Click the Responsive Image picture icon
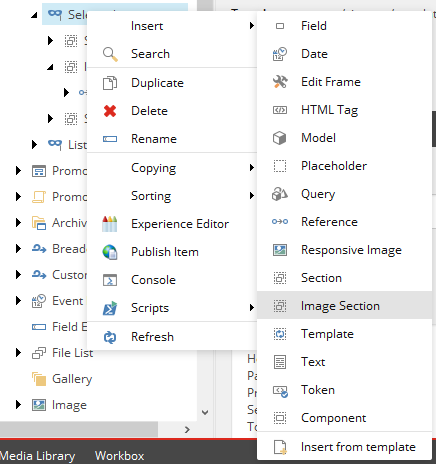Viewport: 436px width, 464px height. tap(280, 250)
